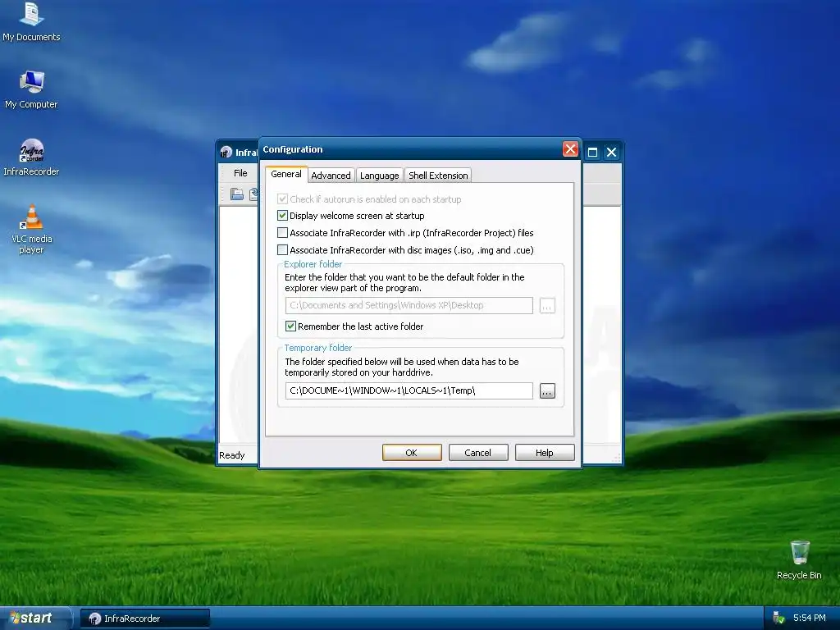The width and height of the screenshot is (840, 630).
Task: Close the Configuration dialog
Action: tap(570, 149)
